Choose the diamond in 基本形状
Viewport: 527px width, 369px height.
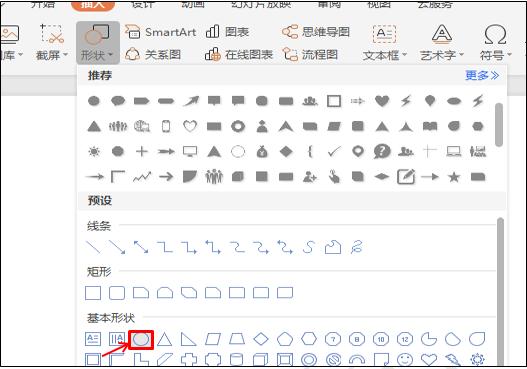click(x=261, y=339)
